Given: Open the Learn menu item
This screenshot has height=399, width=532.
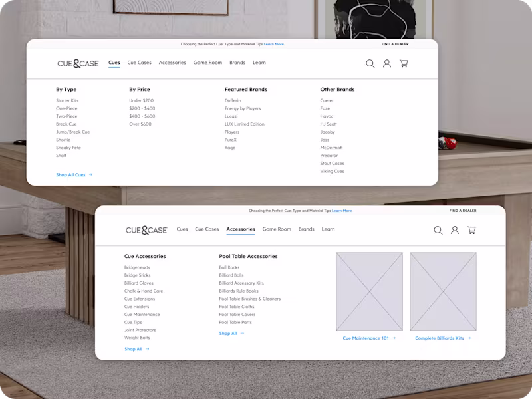Looking at the screenshot, I should (x=259, y=62).
